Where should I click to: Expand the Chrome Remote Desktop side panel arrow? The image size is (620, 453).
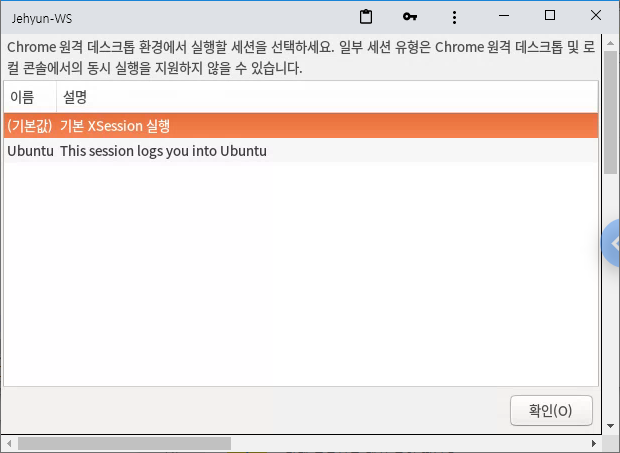(612, 243)
